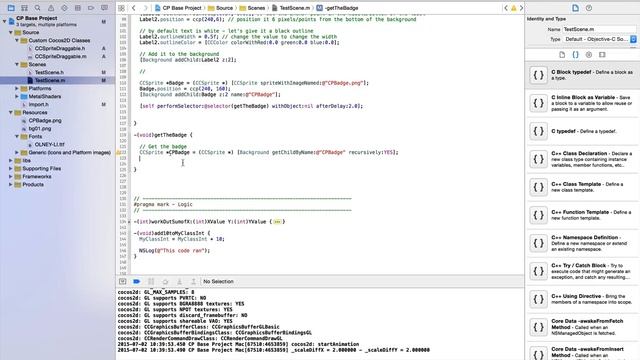Image resolution: width=640 pixels, height=360 pixels.
Task: Select -getTheBadge in the jump bar
Action: [338, 8]
